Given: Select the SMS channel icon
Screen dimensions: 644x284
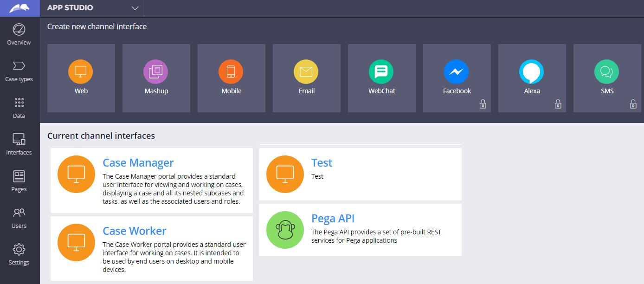Looking at the screenshot, I should tap(607, 72).
